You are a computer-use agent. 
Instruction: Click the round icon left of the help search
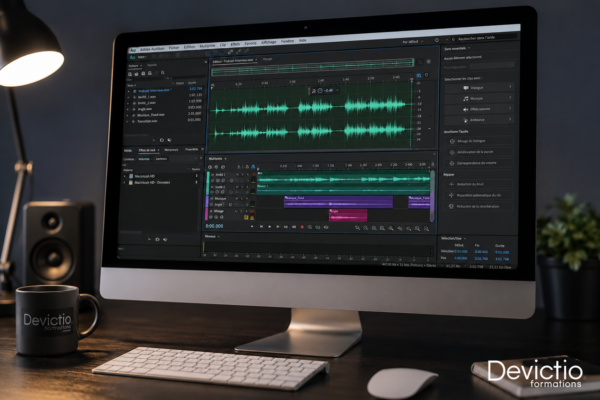pyautogui.click(x=437, y=40)
